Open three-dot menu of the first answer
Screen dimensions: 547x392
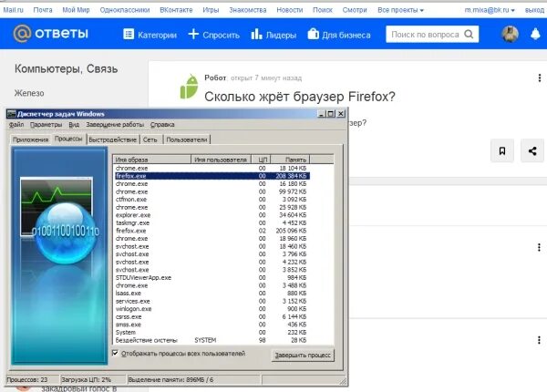coord(539,247)
